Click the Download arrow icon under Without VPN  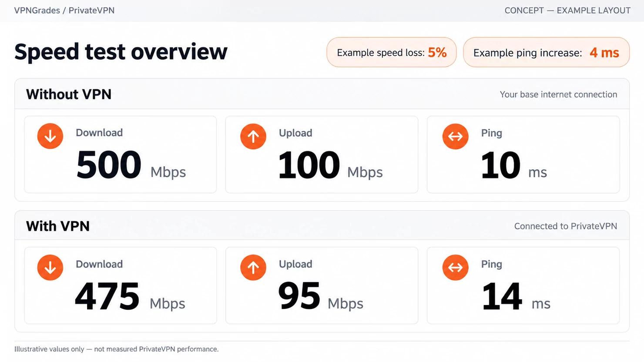[x=50, y=136]
